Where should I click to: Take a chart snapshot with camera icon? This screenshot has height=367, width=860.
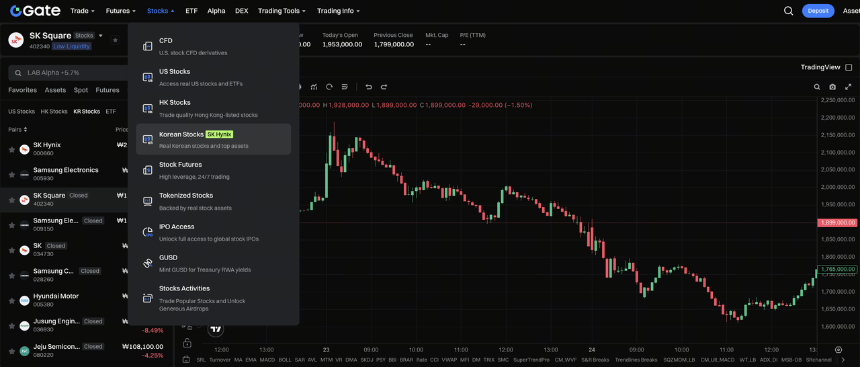coord(833,87)
